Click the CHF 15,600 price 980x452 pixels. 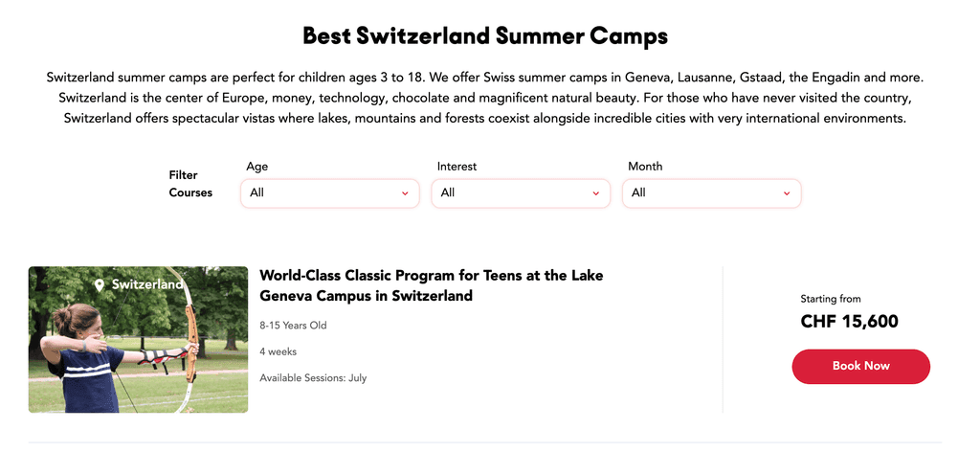[849, 322]
